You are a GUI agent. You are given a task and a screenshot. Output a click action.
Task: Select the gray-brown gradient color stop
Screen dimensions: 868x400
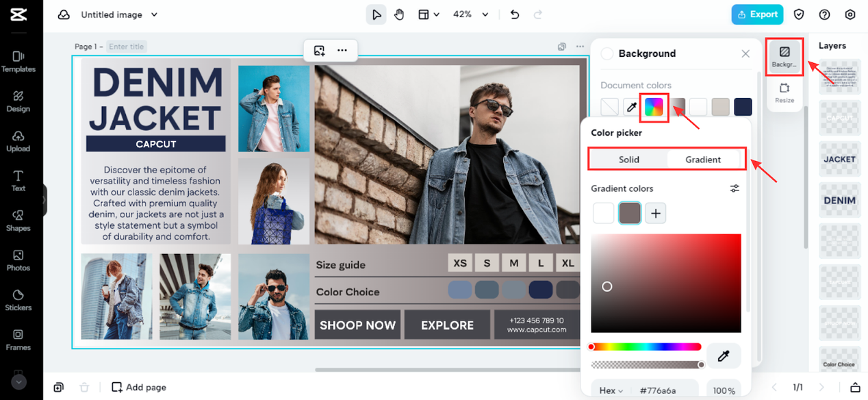click(x=630, y=213)
